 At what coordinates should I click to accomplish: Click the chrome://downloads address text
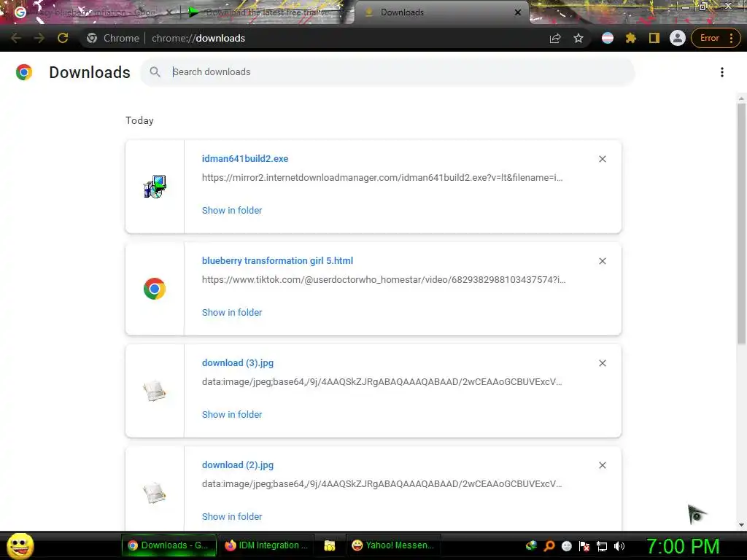tap(198, 38)
